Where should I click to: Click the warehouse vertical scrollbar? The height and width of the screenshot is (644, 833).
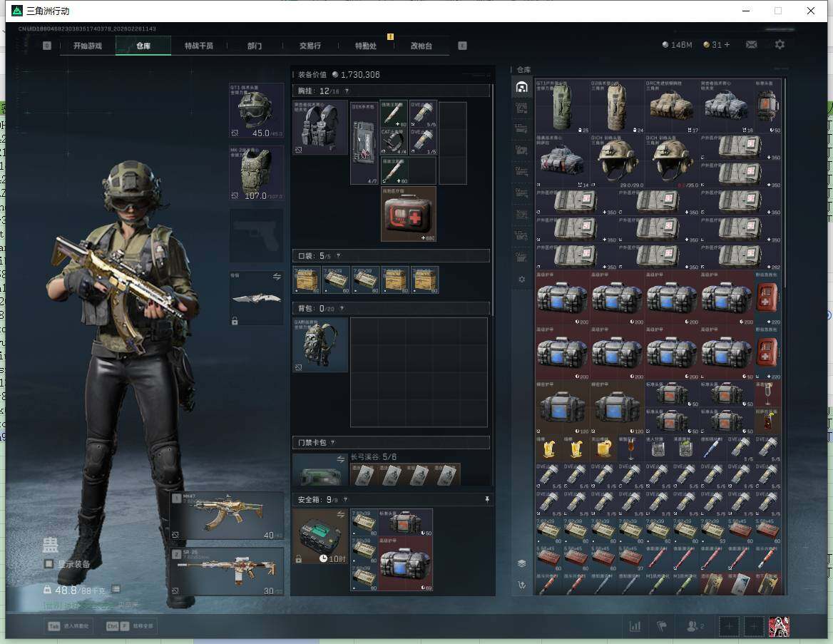pyautogui.click(x=784, y=183)
